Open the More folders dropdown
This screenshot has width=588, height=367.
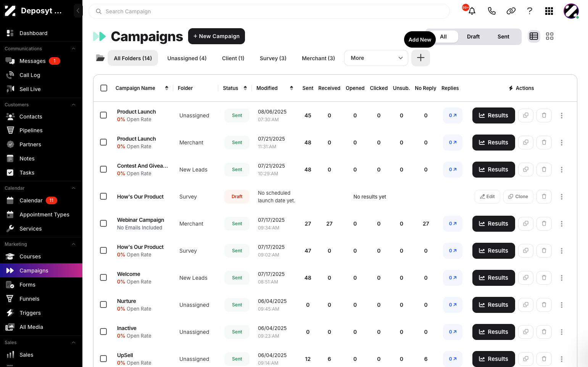[376, 58]
